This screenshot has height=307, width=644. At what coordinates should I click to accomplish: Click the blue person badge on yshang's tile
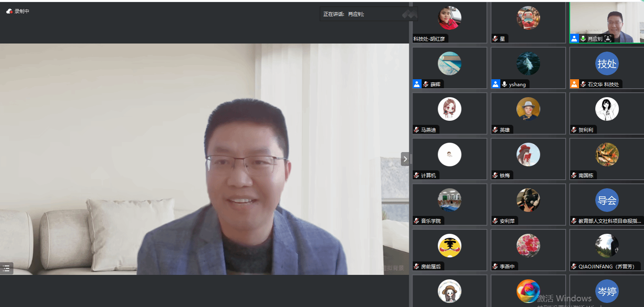click(495, 84)
